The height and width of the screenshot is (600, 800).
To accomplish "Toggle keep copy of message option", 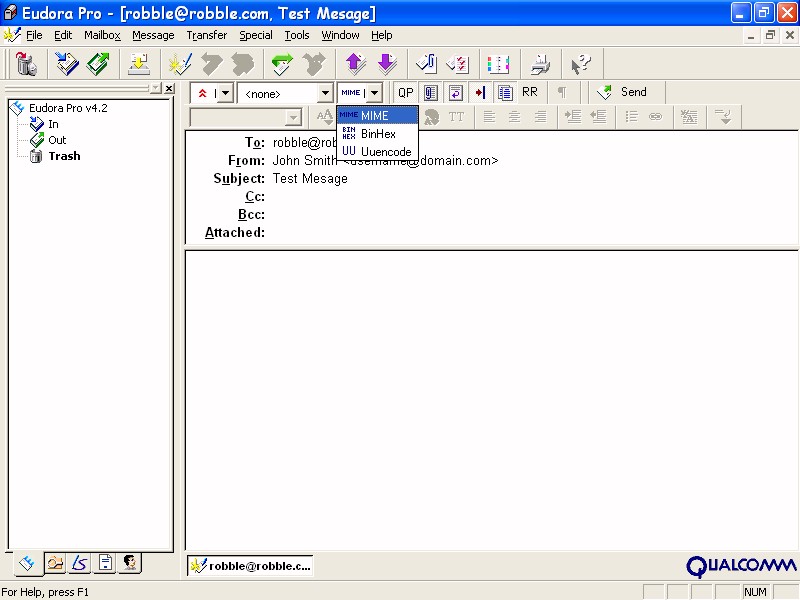I will pos(505,92).
